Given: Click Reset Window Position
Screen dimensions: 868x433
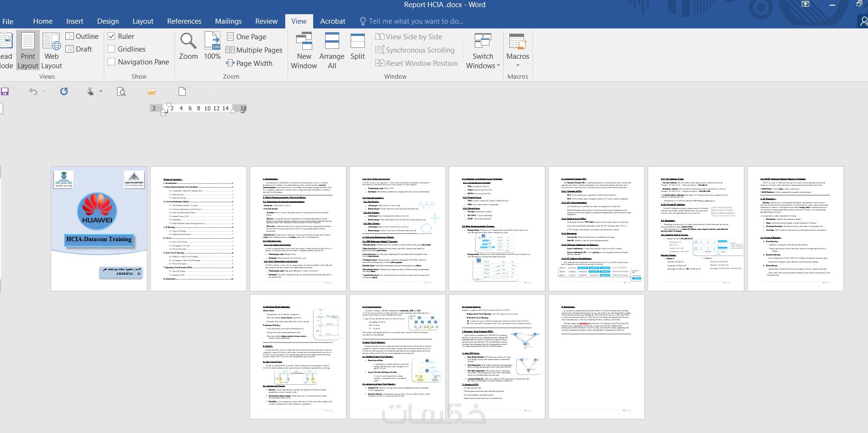Looking at the screenshot, I should pos(416,63).
